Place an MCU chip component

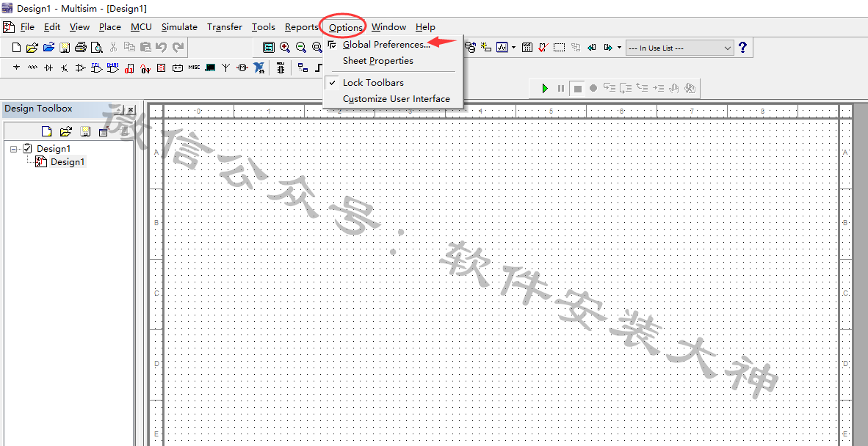pos(281,68)
